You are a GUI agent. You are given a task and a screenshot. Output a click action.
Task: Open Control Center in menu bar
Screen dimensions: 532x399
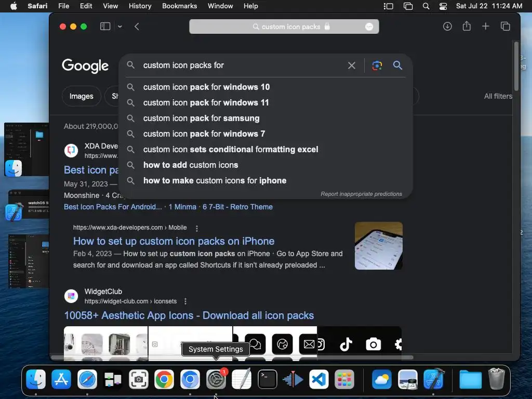(443, 6)
